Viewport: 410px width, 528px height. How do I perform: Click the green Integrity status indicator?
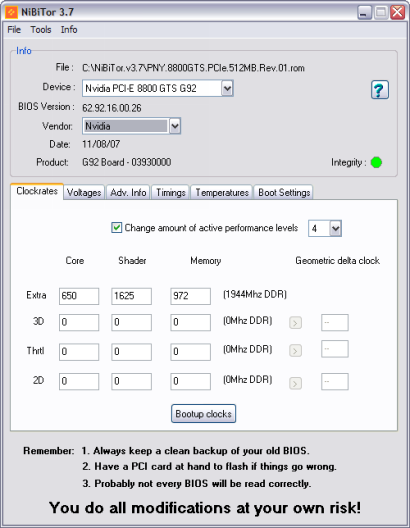[376, 162]
